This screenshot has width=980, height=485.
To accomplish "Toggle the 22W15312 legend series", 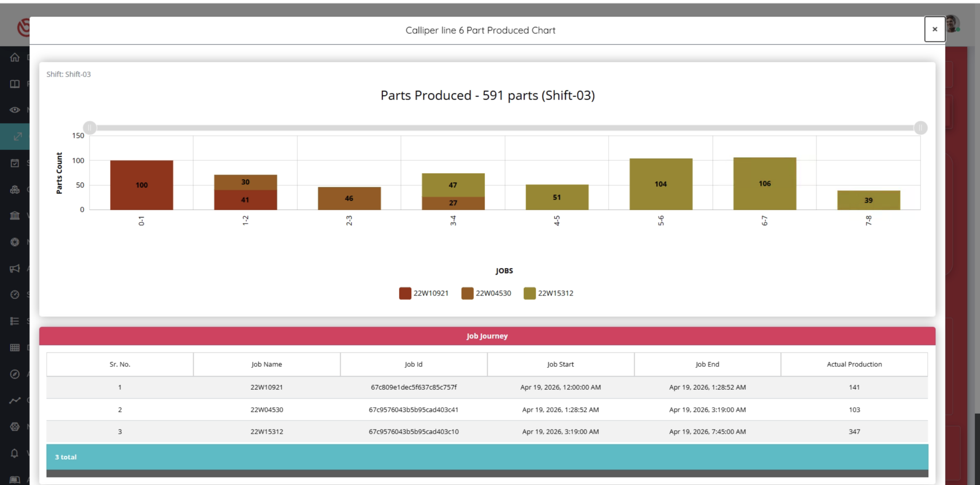I will click(x=549, y=293).
